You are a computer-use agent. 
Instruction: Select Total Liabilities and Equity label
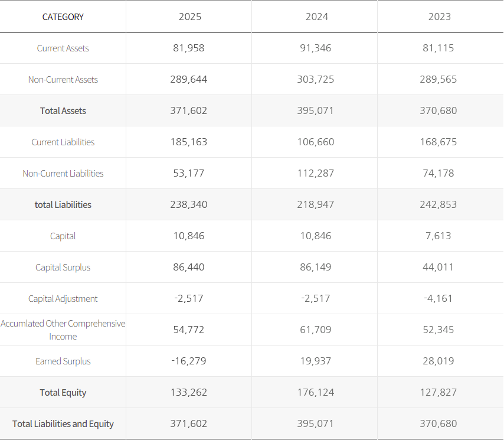63,424
